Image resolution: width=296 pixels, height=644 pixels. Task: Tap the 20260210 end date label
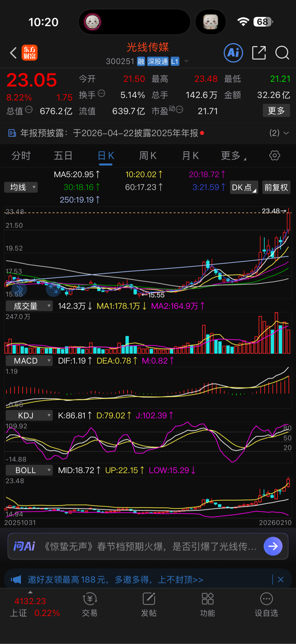click(275, 522)
